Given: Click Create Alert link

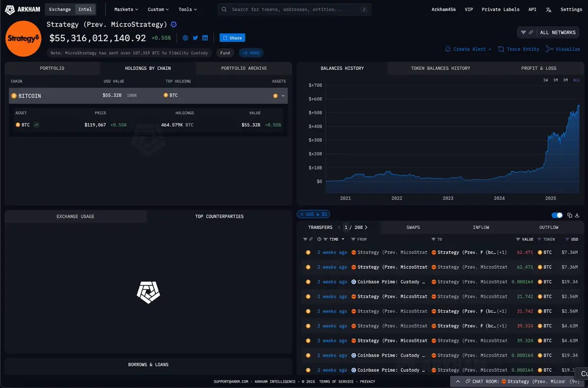Looking at the screenshot, I should click(468, 49).
